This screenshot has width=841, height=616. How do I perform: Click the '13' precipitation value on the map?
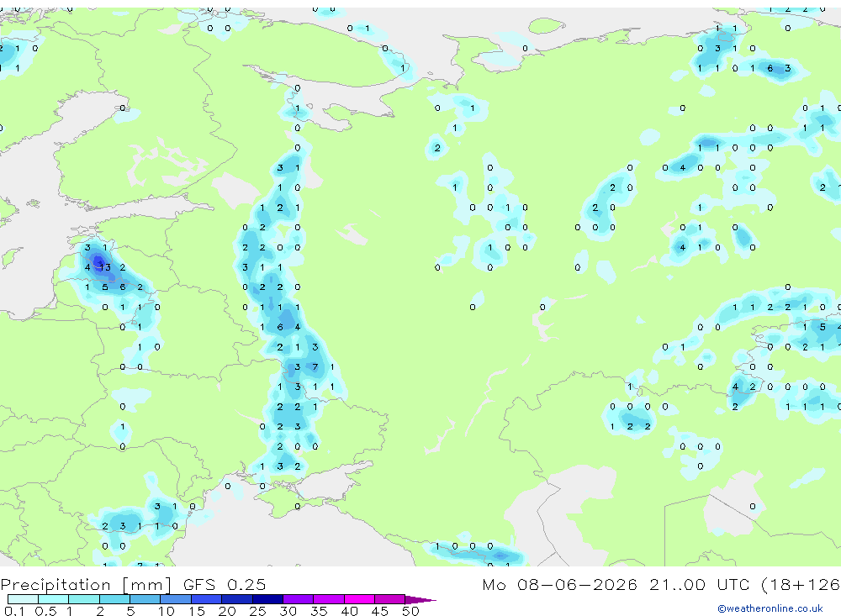(104, 267)
